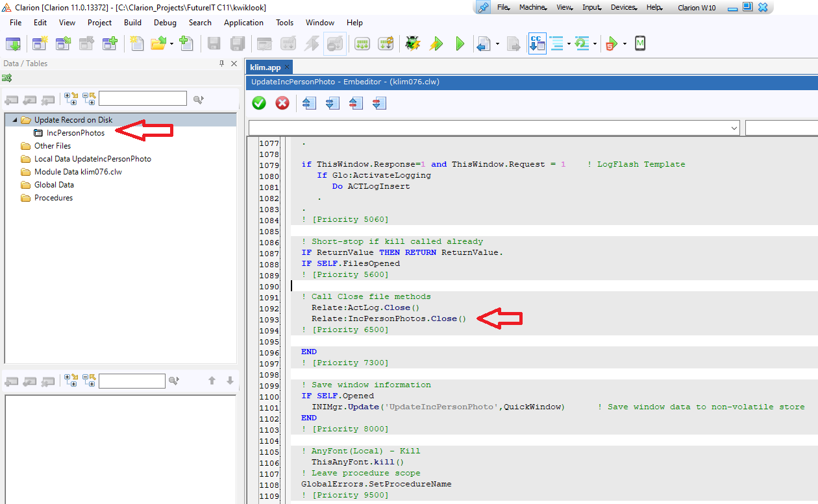Toggle the CC code completion toolbar button

pyautogui.click(x=537, y=43)
